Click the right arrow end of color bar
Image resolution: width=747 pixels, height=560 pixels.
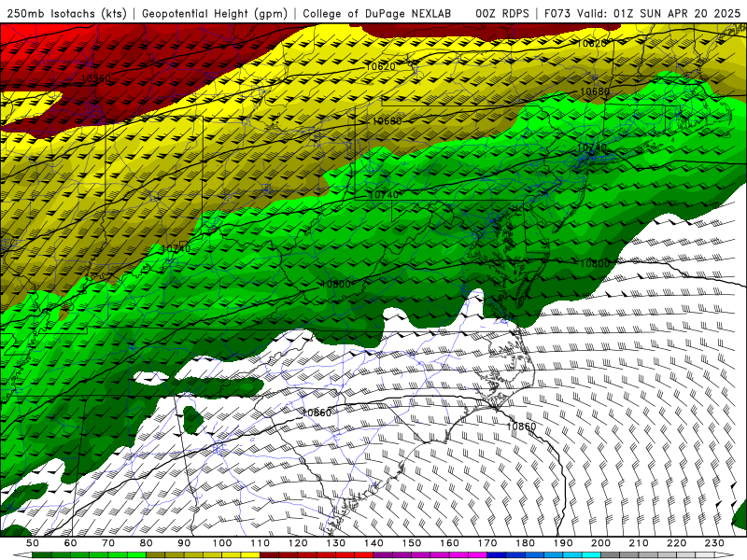tap(725, 555)
